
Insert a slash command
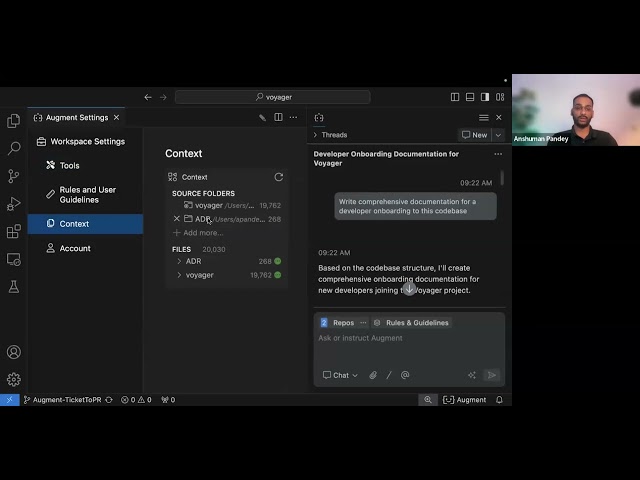tap(389, 375)
